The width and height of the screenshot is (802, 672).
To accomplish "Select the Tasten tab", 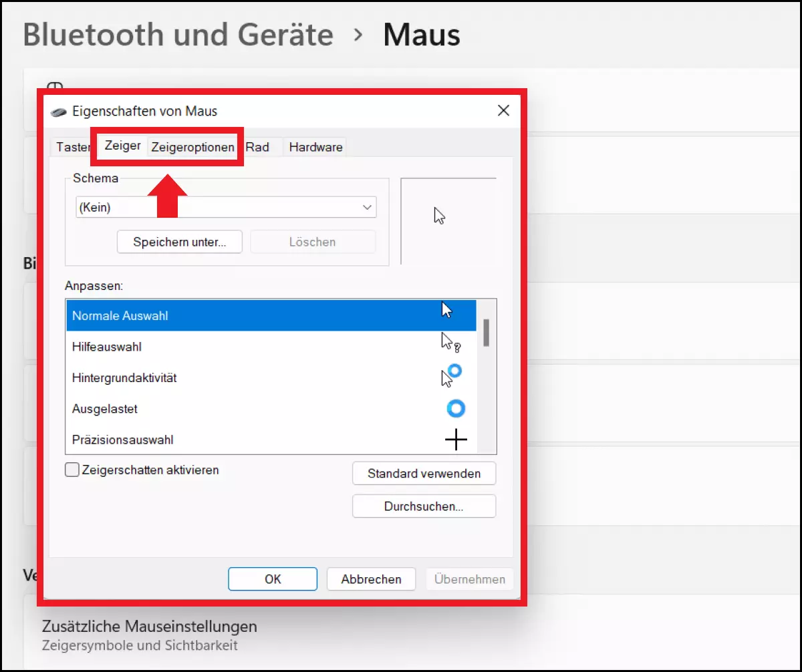I will pos(72,147).
